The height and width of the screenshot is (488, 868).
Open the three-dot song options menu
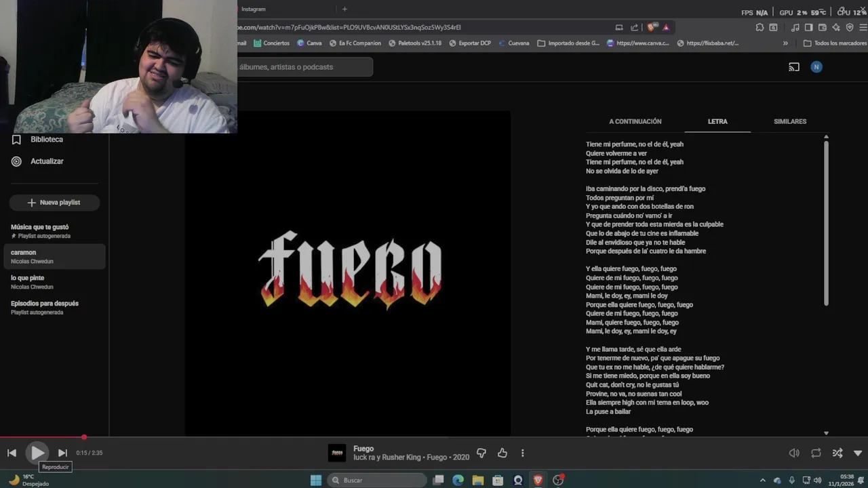click(522, 453)
